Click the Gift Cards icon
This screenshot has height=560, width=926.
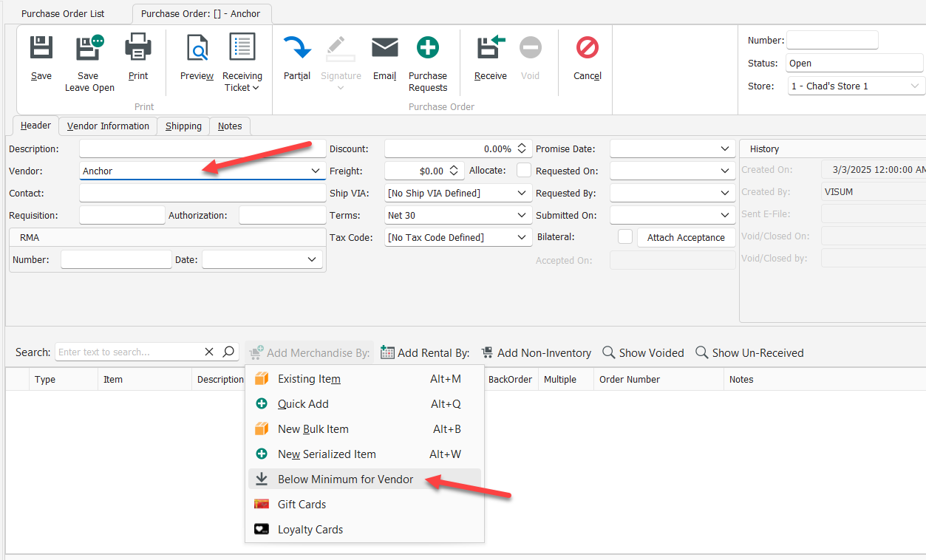coord(262,505)
